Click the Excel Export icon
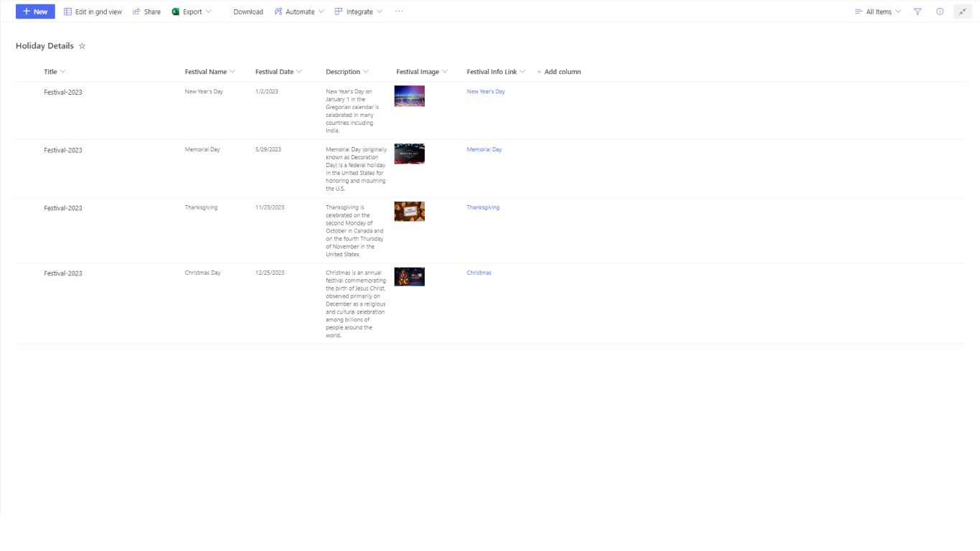Screen dimensions: 980x551 (176, 11)
